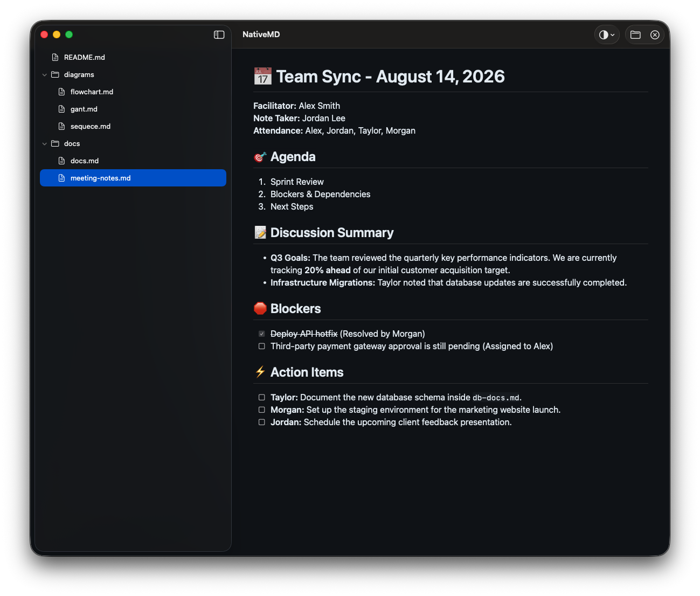700x596 pixels.
Task: Click the Sprint Review agenda item
Action: 297,182
